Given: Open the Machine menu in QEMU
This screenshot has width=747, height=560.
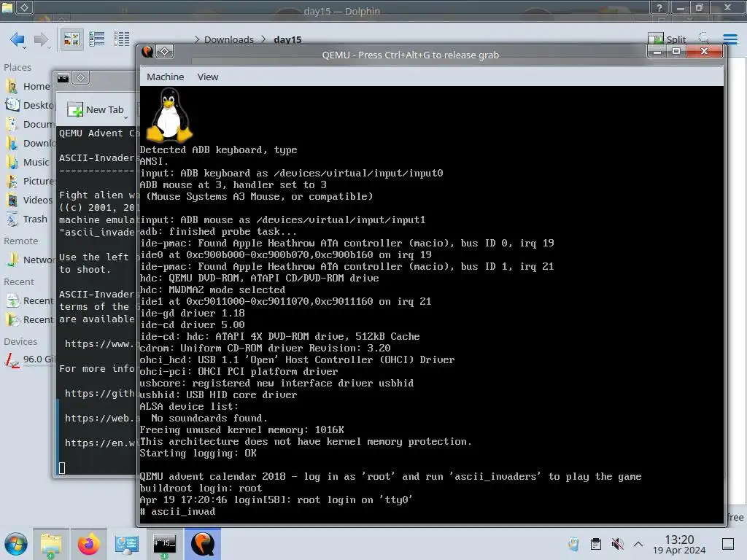Looking at the screenshot, I should point(165,77).
